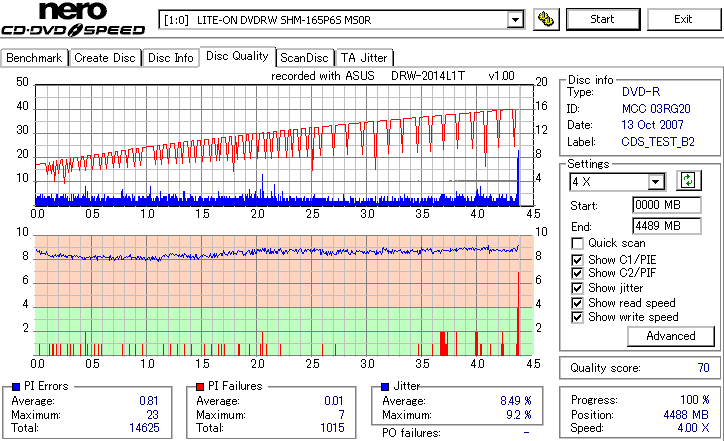
Task: Switch to the ScanDisc tab
Action: pyautogui.click(x=305, y=58)
